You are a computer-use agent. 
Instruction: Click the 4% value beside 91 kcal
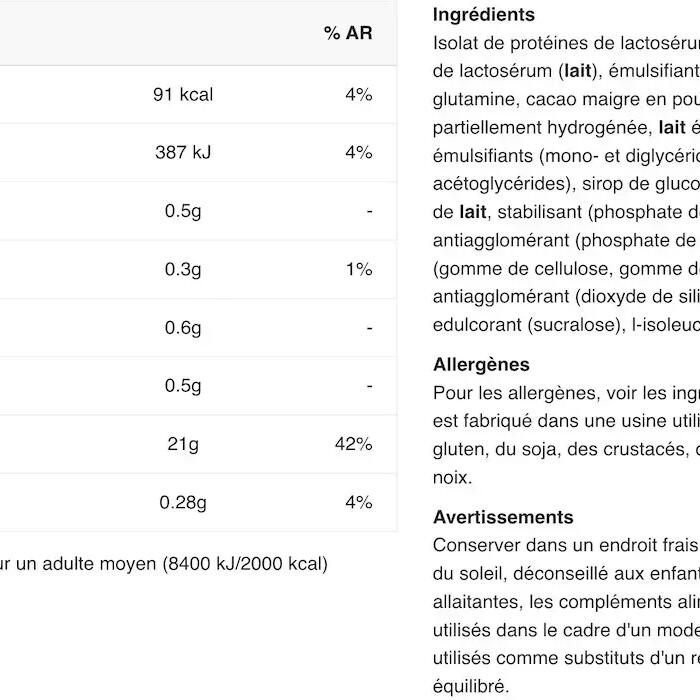tap(358, 95)
